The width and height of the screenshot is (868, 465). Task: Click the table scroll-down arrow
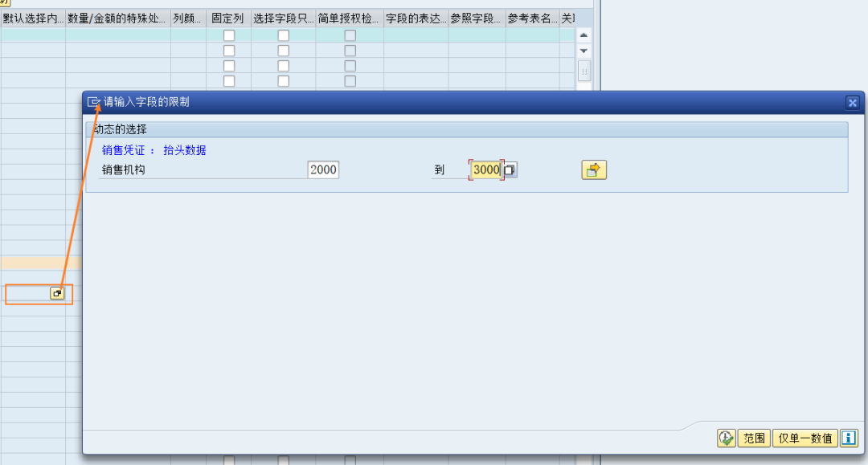point(583,51)
